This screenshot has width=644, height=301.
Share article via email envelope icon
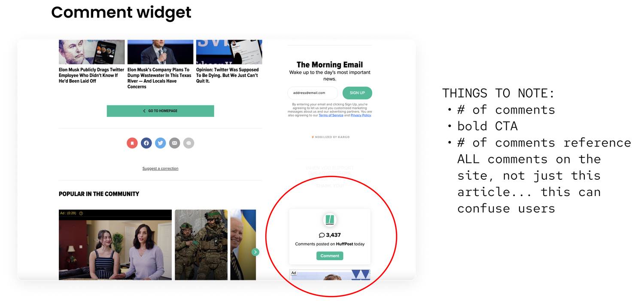tap(174, 143)
